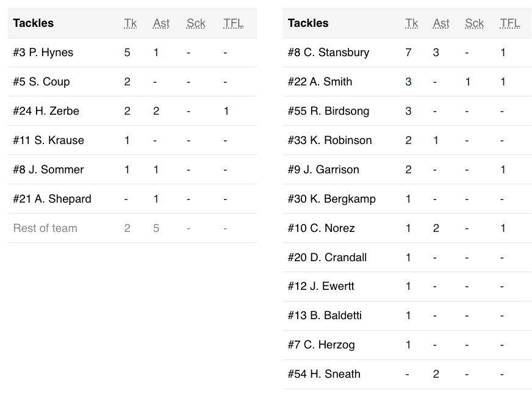
Task: Click the Tk column header in right table
Action: click(x=412, y=23)
